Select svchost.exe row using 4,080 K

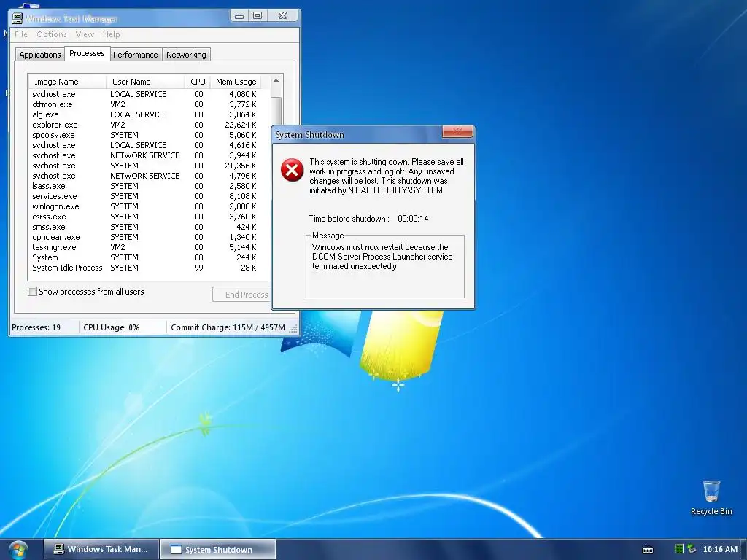pos(144,94)
